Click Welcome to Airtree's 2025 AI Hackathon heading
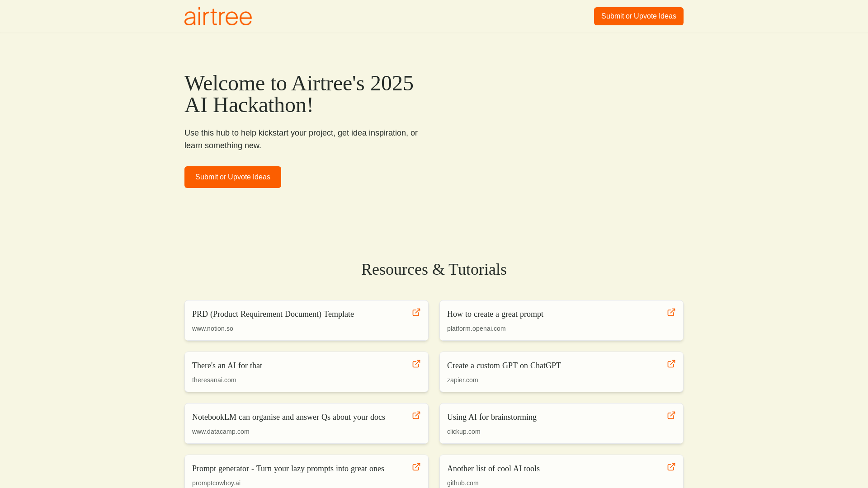 pyautogui.click(x=299, y=94)
